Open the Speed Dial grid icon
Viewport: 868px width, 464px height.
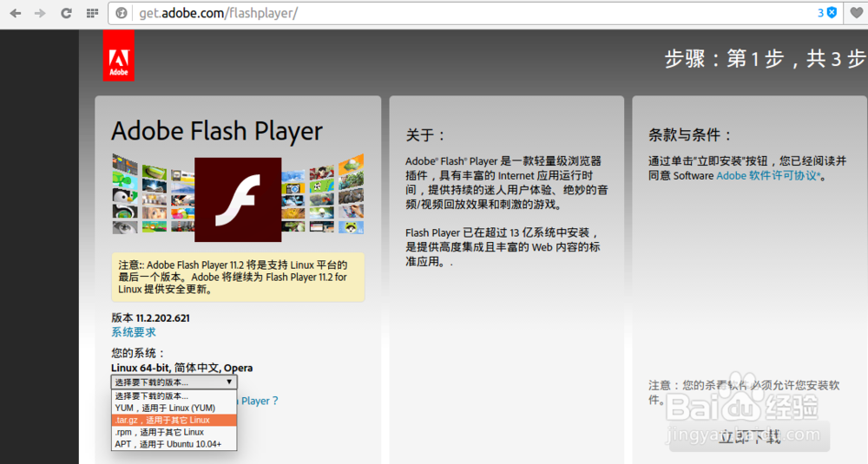click(92, 13)
